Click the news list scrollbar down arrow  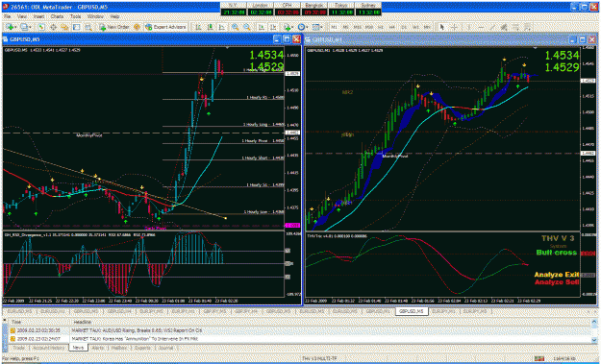[x=593, y=341]
